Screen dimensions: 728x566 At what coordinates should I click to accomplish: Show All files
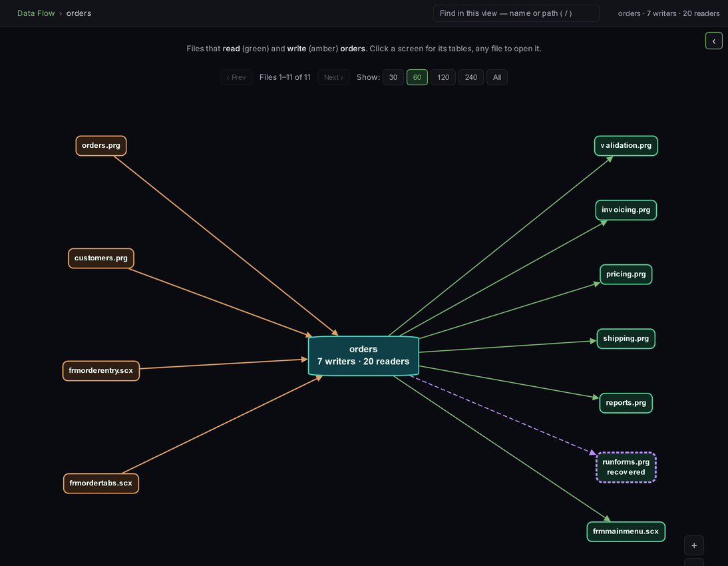(x=497, y=78)
